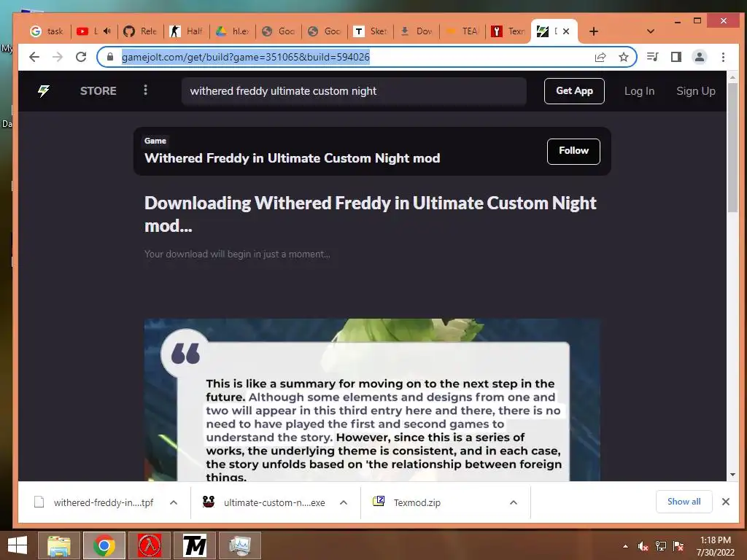Close the downloads bar
747x560 pixels.
726,502
